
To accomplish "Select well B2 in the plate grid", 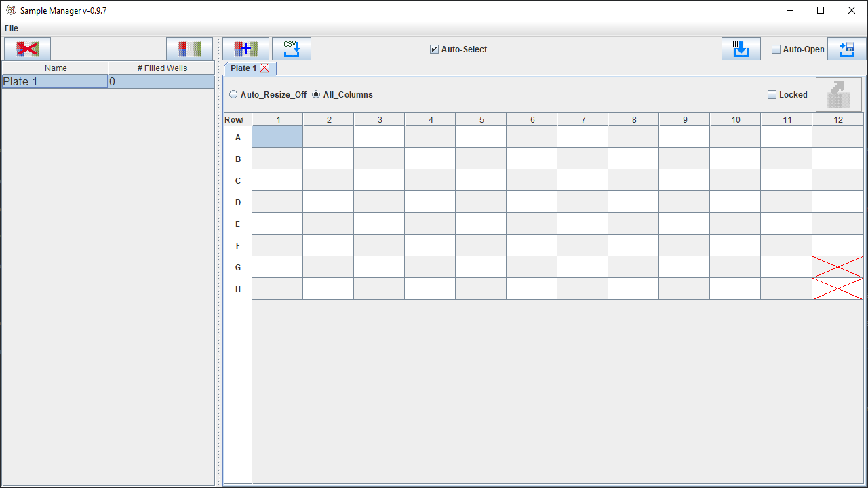I will point(328,159).
